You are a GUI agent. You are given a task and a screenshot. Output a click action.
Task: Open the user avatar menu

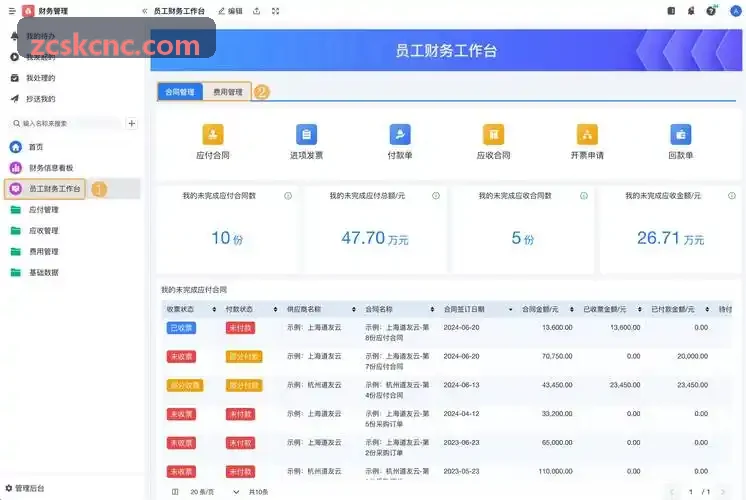pyautogui.click(x=736, y=11)
